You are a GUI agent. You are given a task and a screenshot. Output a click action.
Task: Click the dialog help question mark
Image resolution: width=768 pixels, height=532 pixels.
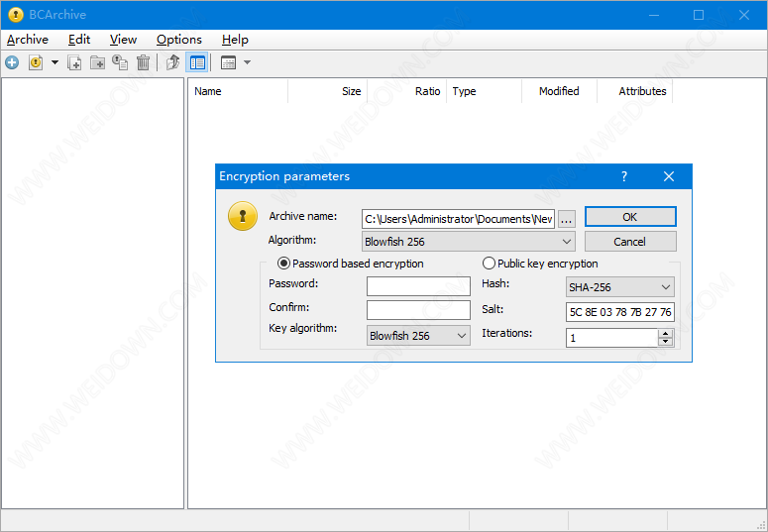point(624,176)
